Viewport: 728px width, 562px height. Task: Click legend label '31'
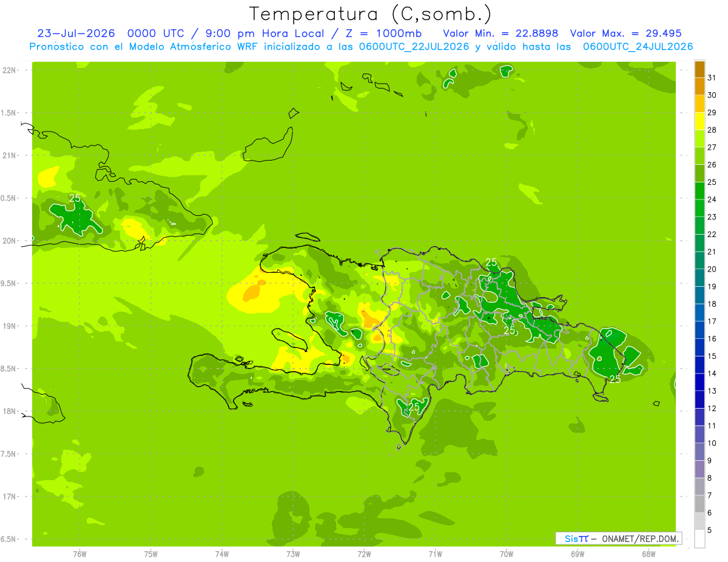pos(712,78)
